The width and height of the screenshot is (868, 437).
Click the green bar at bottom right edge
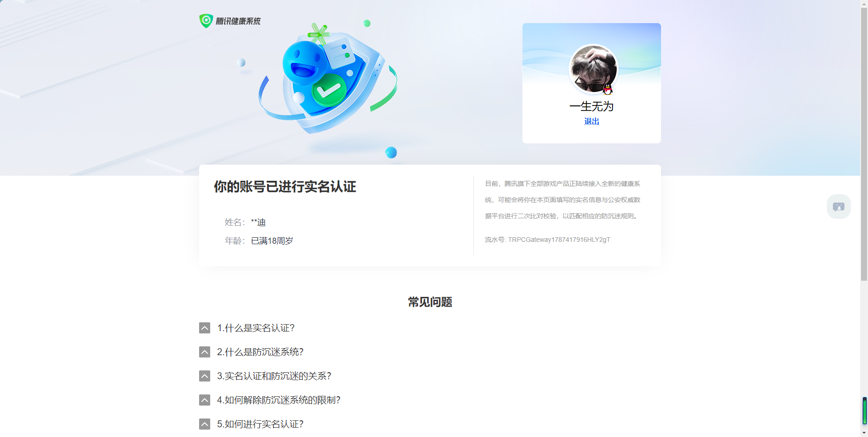[x=864, y=411]
